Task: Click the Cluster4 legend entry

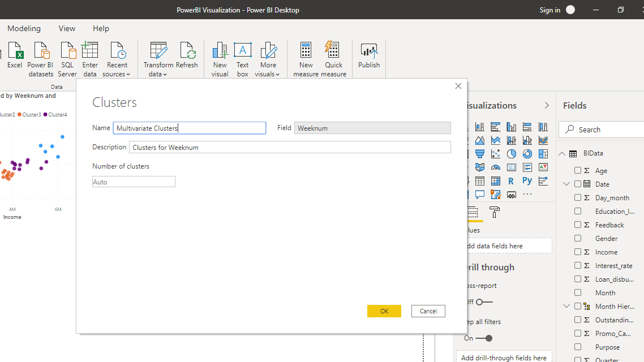Action: click(x=55, y=114)
